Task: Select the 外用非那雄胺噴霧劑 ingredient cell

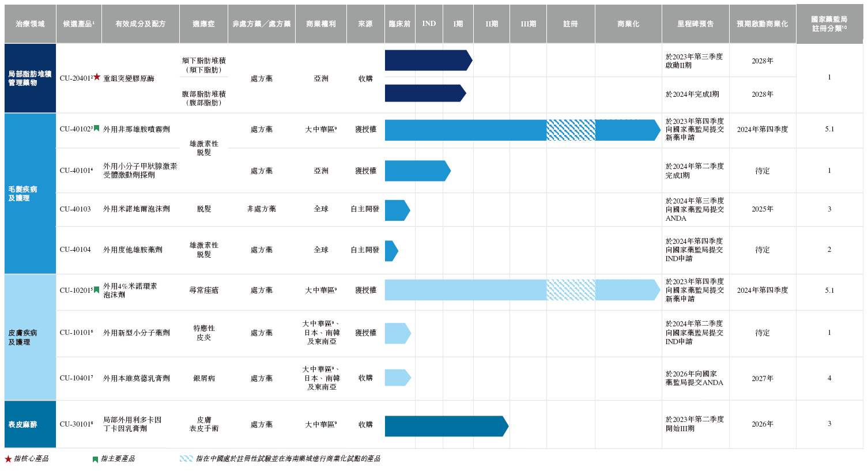Action: coord(137,129)
